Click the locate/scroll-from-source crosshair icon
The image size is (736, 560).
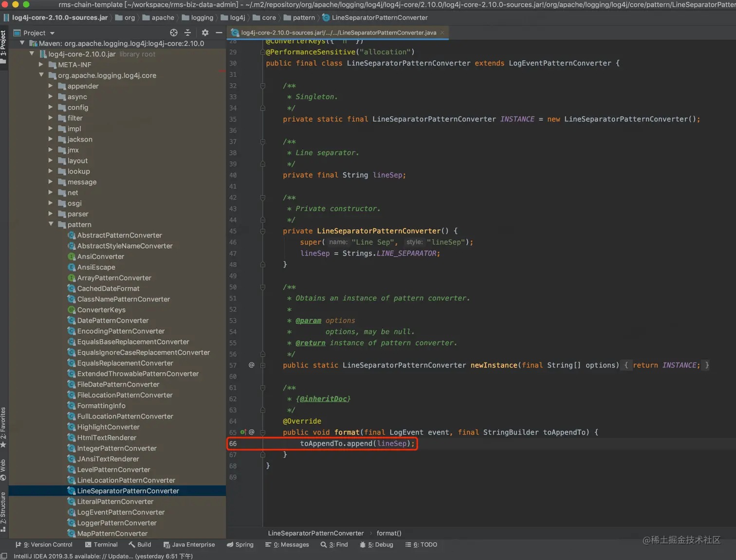coord(174,33)
